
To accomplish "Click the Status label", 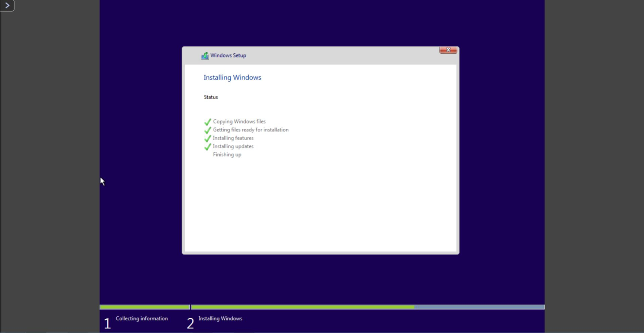I will [x=211, y=97].
